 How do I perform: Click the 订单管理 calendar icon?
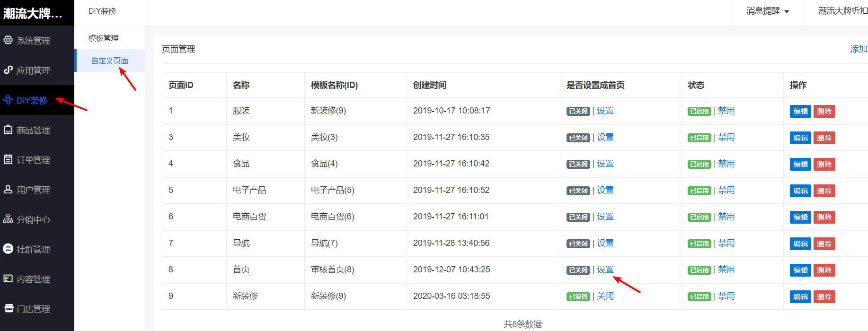(8, 159)
